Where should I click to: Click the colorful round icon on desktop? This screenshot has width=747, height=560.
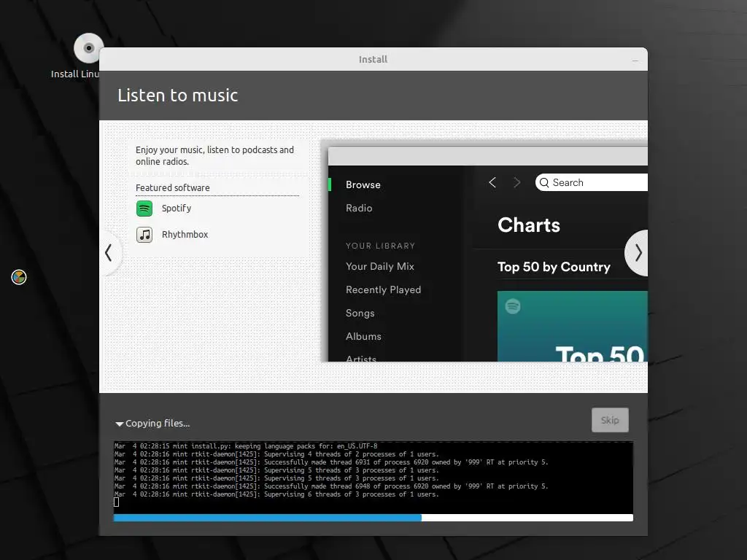pyautogui.click(x=19, y=276)
